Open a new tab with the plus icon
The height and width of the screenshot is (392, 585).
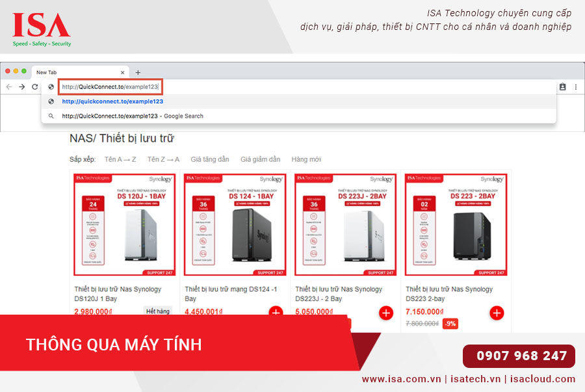click(138, 72)
